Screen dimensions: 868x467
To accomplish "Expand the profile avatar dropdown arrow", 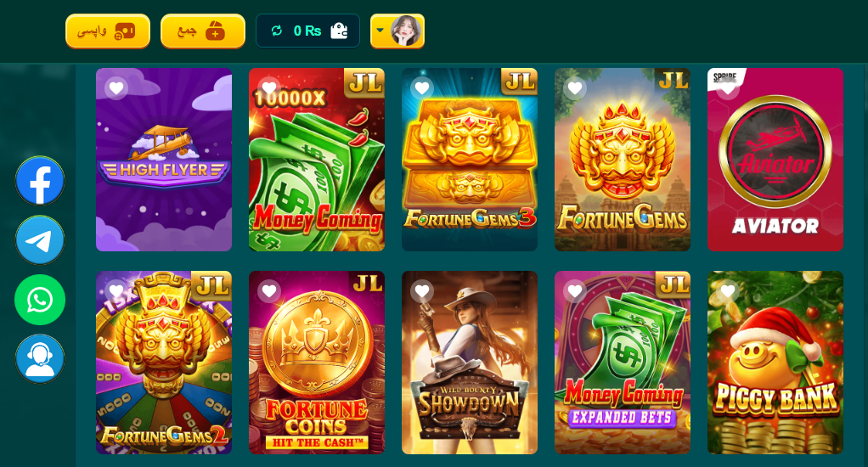I will point(380,31).
